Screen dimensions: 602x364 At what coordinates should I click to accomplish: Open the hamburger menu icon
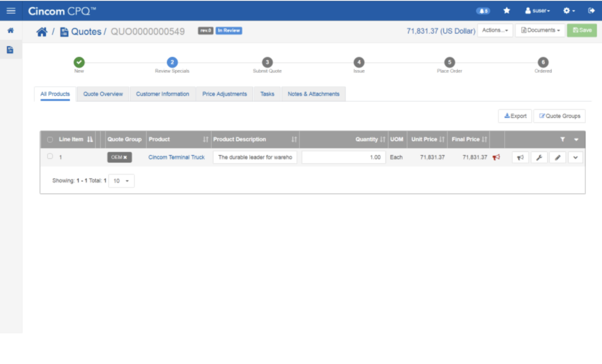[x=11, y=11]
